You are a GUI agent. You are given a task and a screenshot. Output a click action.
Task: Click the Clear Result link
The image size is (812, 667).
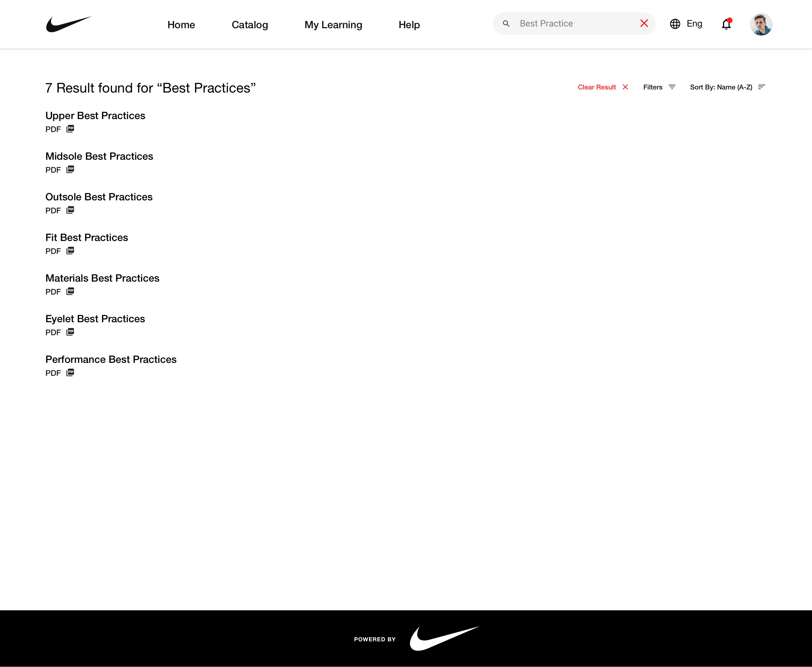[x=597, y=87]
